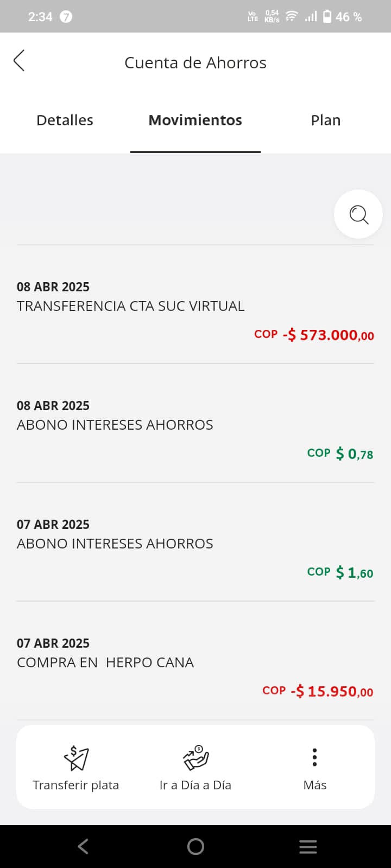The image size is (391, 868).
Task: Open the Más three-dot menu
Action: 314,757
